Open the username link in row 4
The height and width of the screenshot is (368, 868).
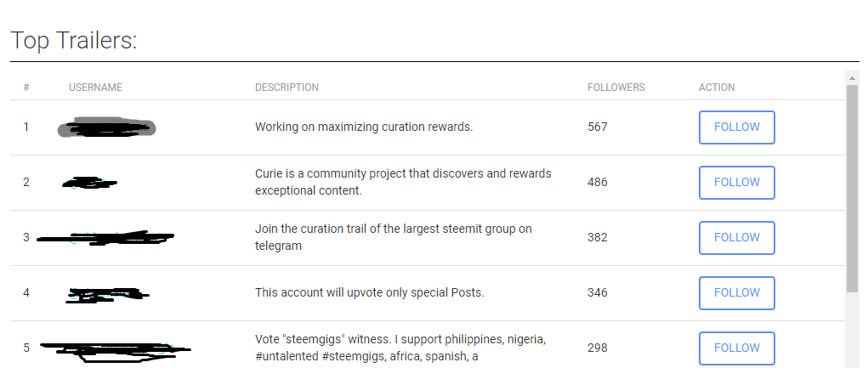tap(107, 294)
